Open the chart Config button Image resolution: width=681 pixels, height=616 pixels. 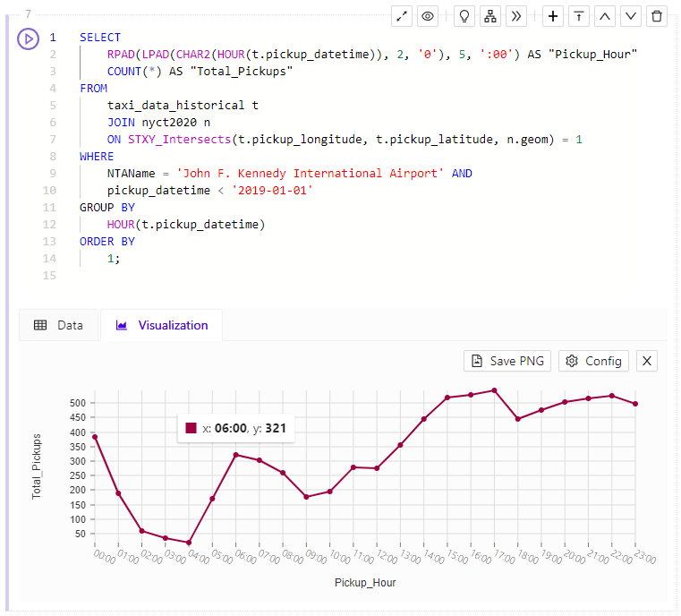click(x=593, y=361)
